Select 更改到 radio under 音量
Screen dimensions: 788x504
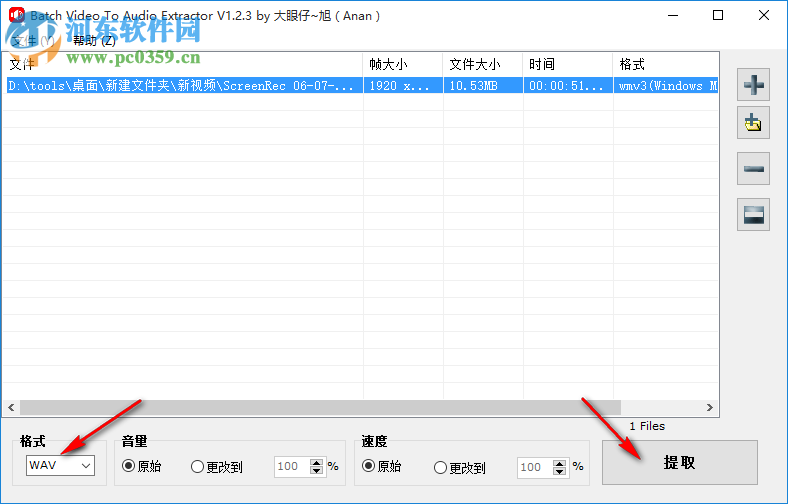217,467
